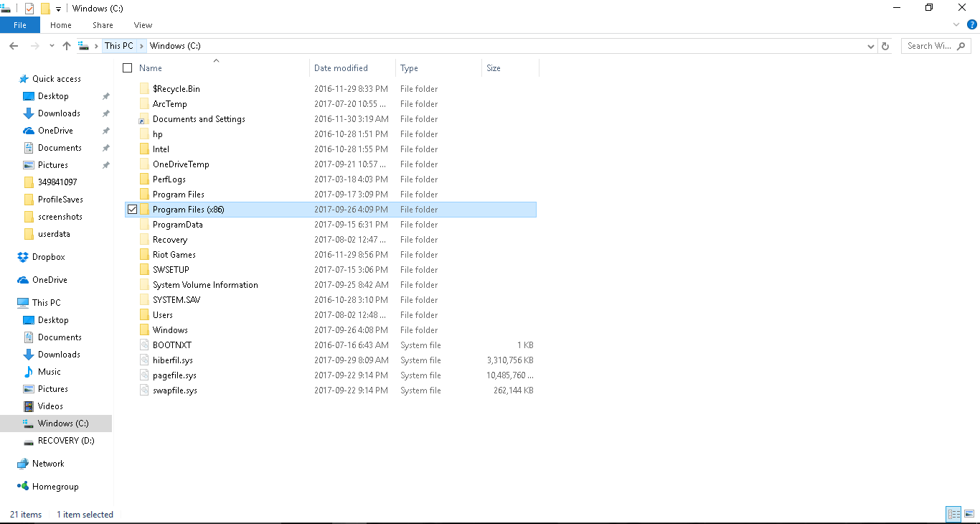Uncheck the Program Files (x86) checkbox

[132, 210]
